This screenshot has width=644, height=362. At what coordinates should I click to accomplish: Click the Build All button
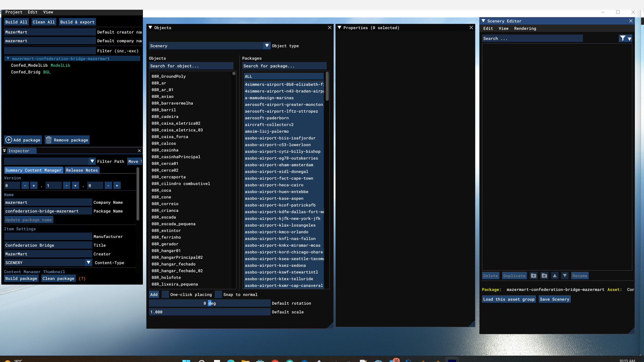(16, 22)
